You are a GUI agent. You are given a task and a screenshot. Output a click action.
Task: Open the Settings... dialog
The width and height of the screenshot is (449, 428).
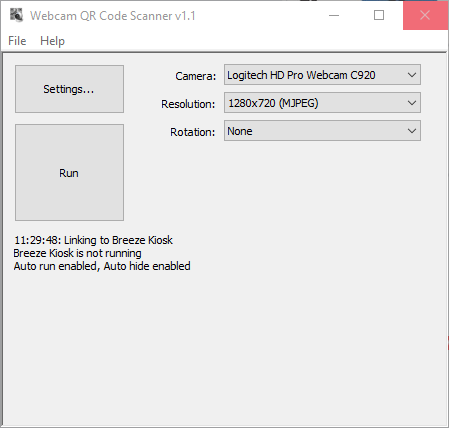(69, 89)
